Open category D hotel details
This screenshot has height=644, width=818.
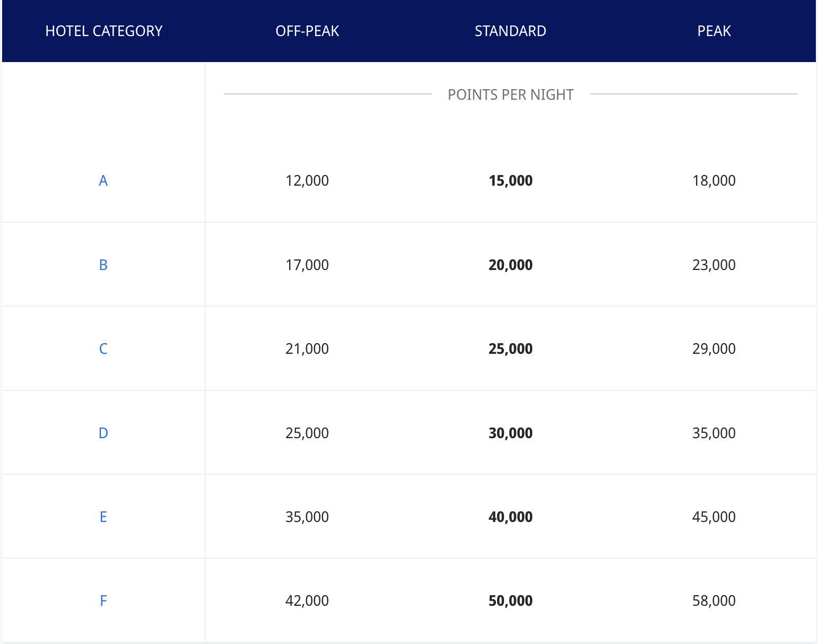click(104, 432)
